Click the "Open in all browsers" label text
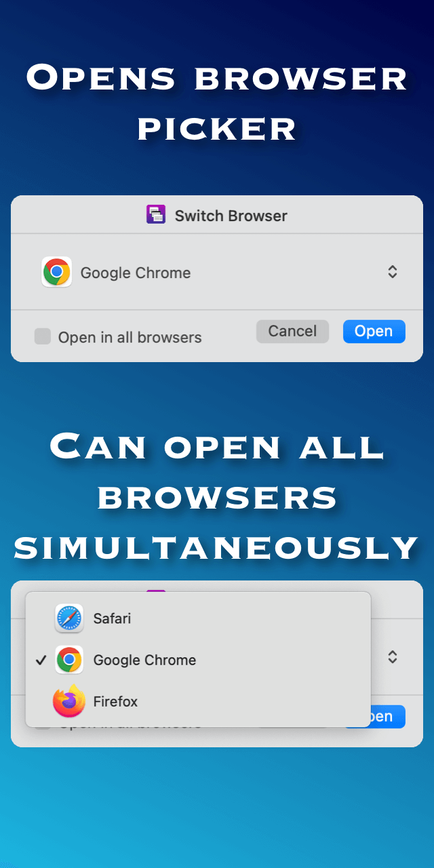The image size is (434, 868). (130, 337)
